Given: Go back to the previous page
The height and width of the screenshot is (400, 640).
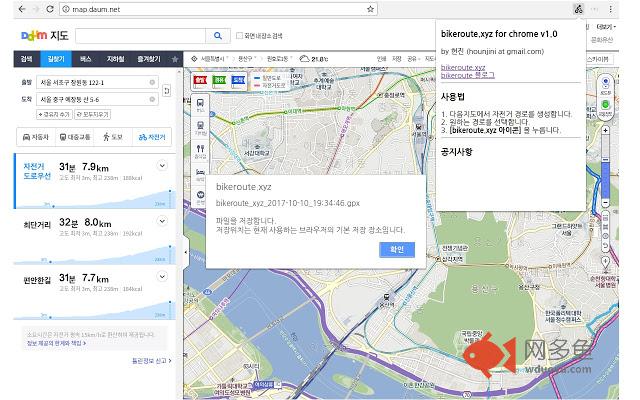Looking at the screenshot, I should tap(22, 9).
